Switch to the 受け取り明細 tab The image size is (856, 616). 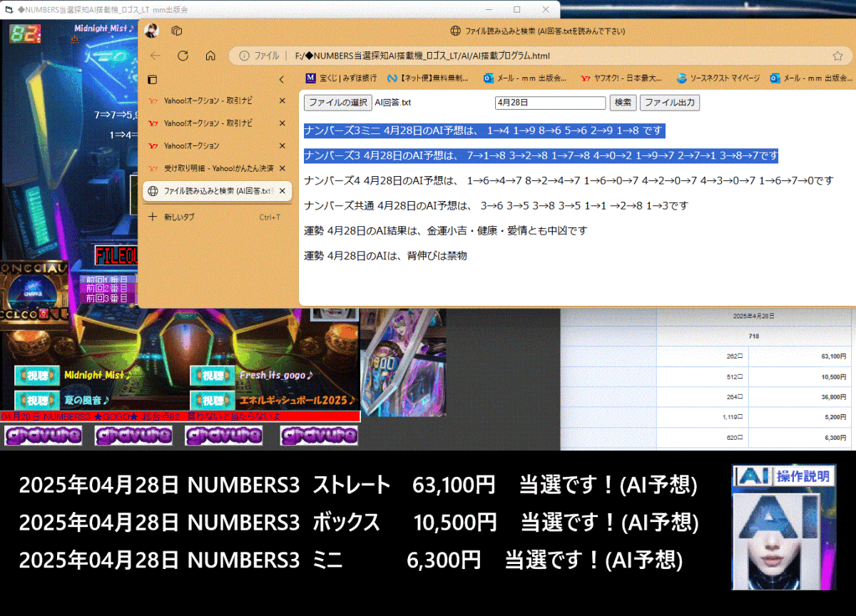click(214, 168)
